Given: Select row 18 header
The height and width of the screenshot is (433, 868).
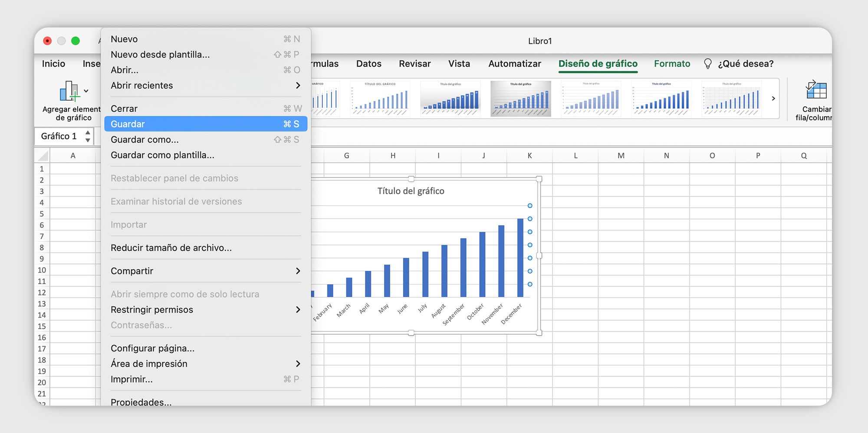Looking at the screenshot, I should 42,360.
